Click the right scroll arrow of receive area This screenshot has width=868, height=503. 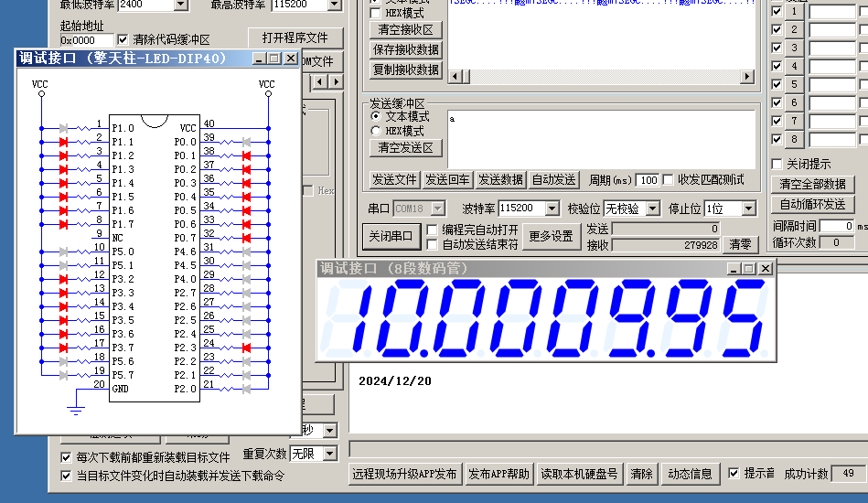[x=751, y=77]
